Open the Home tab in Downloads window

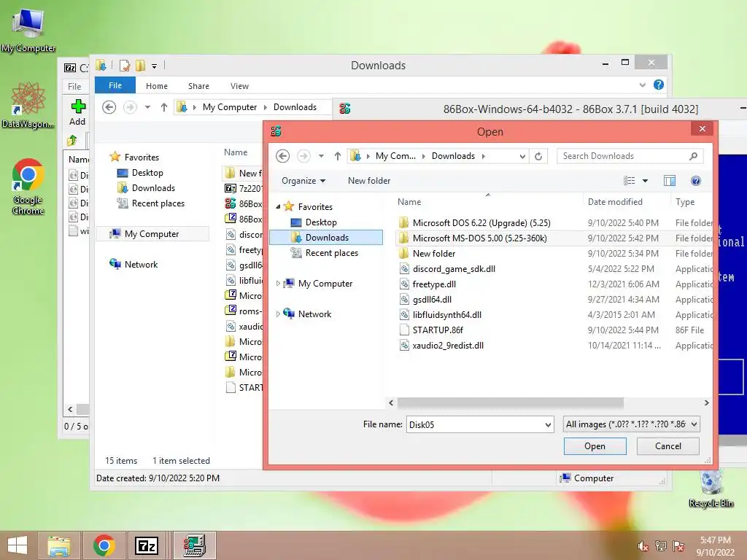[157, 86]
